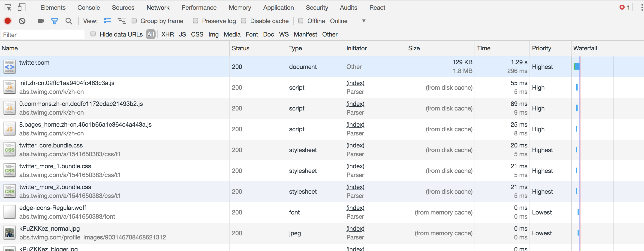Check the Disable cache option
This screenshot has width=644, height=251.
[244, 21]
